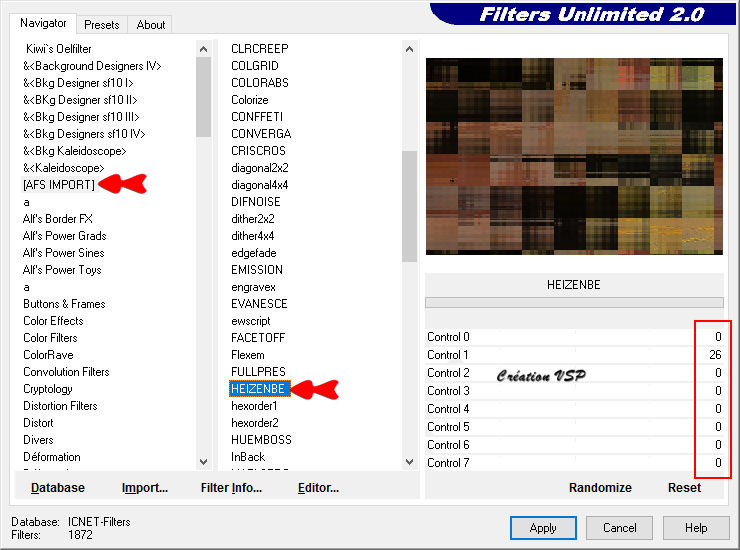The height and width of the screenshot is (550, 740).
Task: Select the CONFFETI filter
Action: 257,117
